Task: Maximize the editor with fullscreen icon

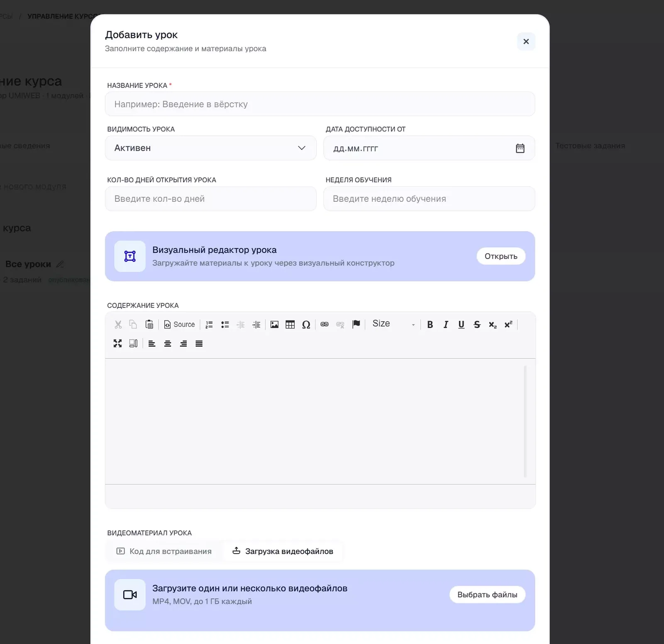Action: click(x=118, y=343)
